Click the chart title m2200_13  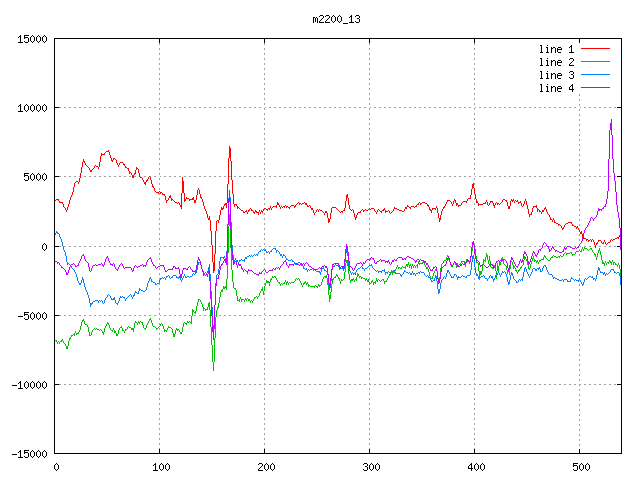pyautogui.click(x=336, y=19)
